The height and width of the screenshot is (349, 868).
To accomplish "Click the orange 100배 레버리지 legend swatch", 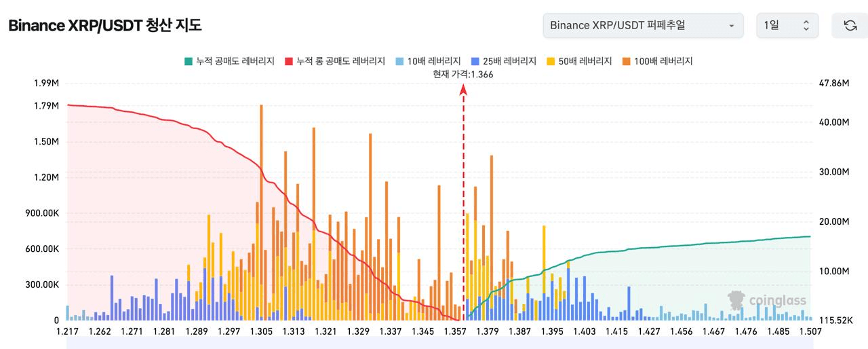I will pos(626,61).
